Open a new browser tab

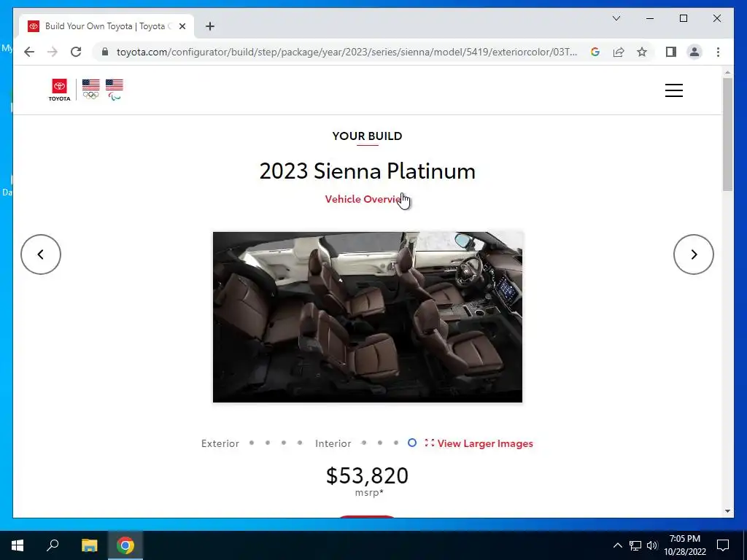pyautogui.click(x=210, y=27)
